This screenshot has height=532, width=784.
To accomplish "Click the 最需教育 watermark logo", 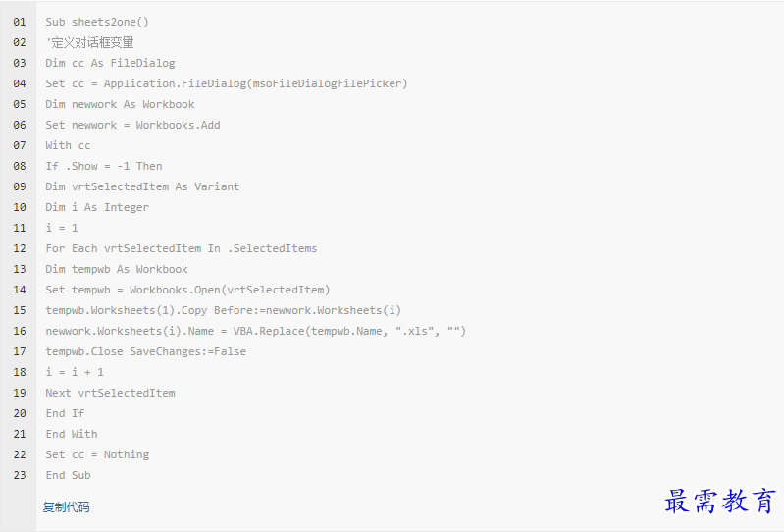I will click(719, 501).
